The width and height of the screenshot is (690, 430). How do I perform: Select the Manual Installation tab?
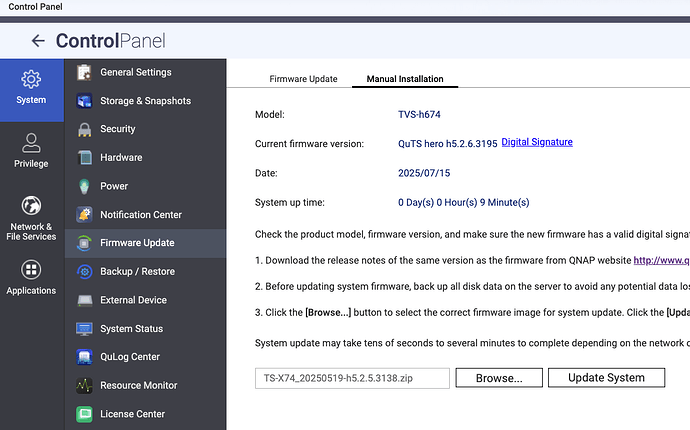pos(404,79)
